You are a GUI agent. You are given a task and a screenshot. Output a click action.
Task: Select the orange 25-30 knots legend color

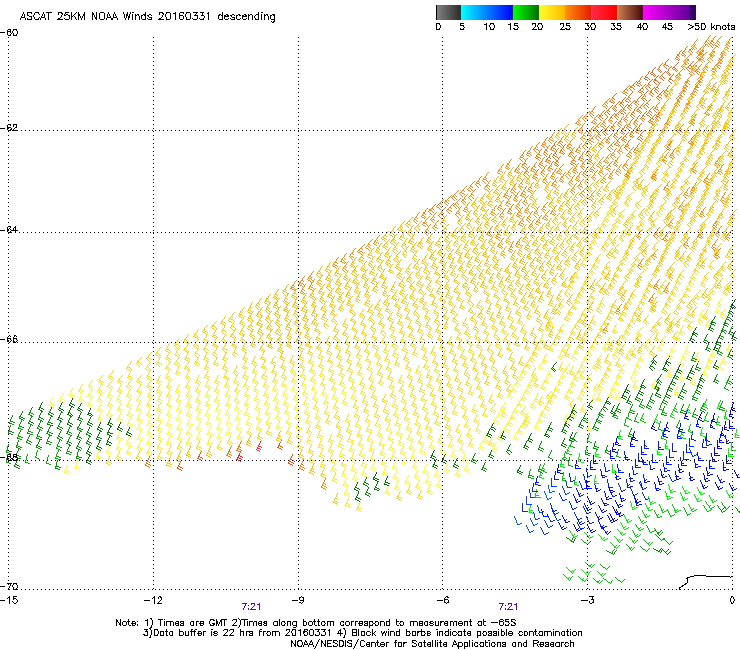point(578,12)
